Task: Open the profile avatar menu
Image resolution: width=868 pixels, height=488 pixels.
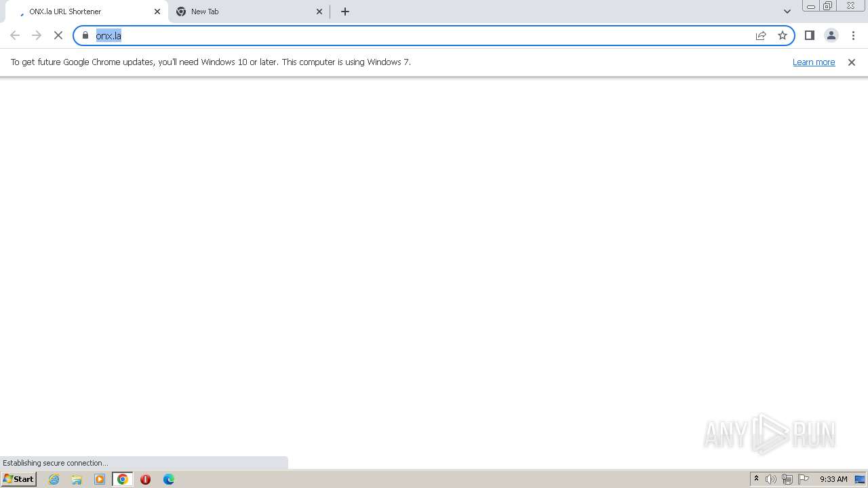Action: click(x=831, y=35)
